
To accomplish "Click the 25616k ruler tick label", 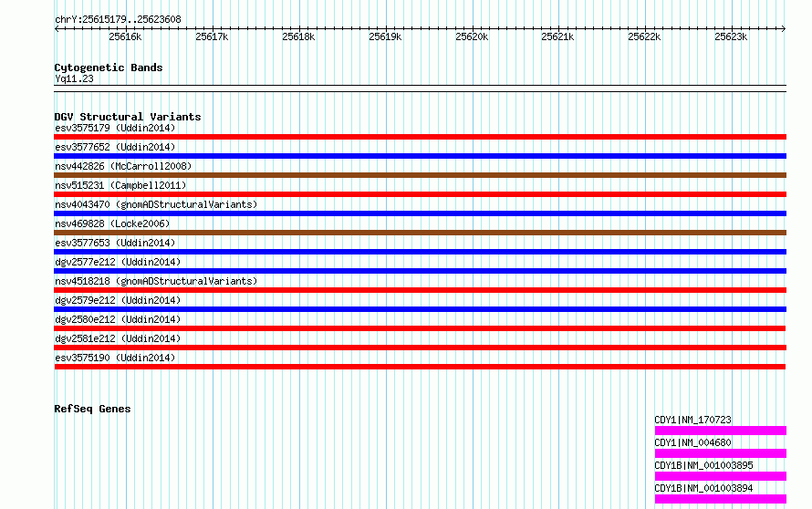I will [x=125, y=36].
